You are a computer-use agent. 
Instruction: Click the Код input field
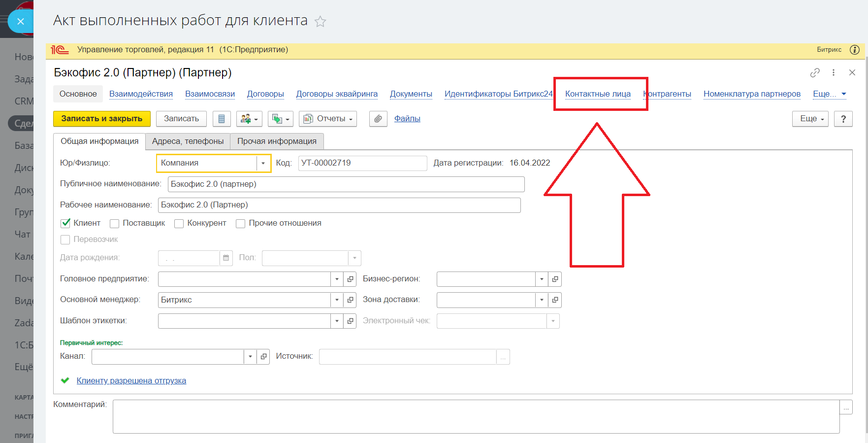[x=362, y=163]
